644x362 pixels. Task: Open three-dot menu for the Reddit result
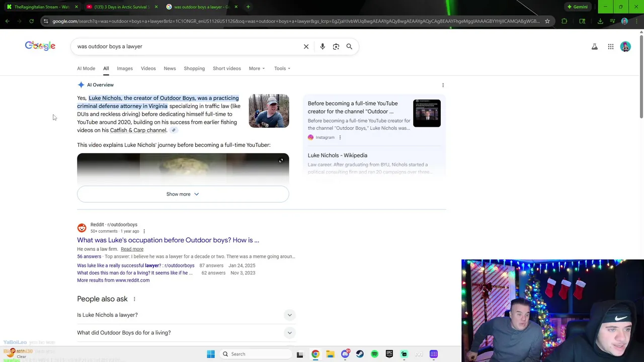pos(144,231)
